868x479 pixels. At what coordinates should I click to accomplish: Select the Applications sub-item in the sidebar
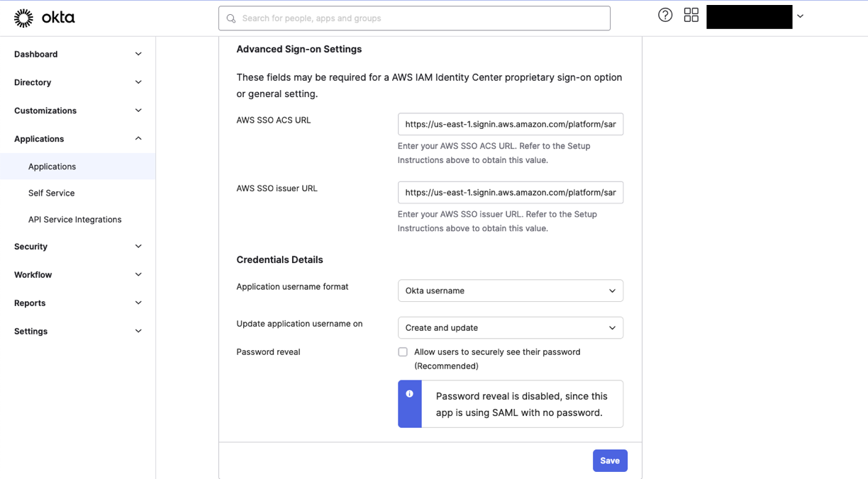(52, 167)
